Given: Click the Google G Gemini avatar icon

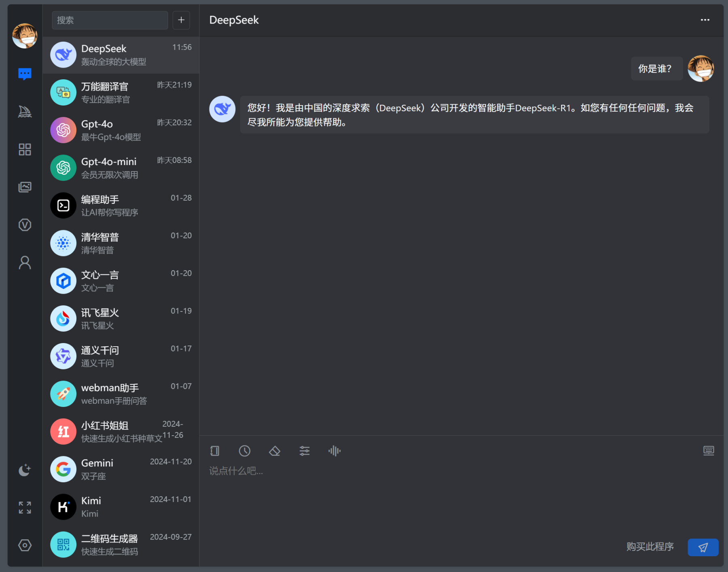Looking at the screenshot, I should click(63, 469).
